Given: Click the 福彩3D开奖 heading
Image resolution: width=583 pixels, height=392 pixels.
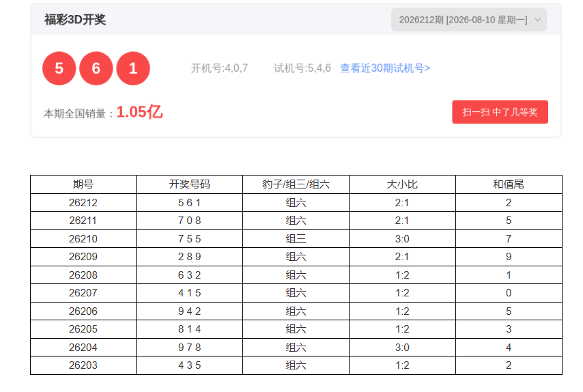Looking at the screenshot, I should coord(74,20).
